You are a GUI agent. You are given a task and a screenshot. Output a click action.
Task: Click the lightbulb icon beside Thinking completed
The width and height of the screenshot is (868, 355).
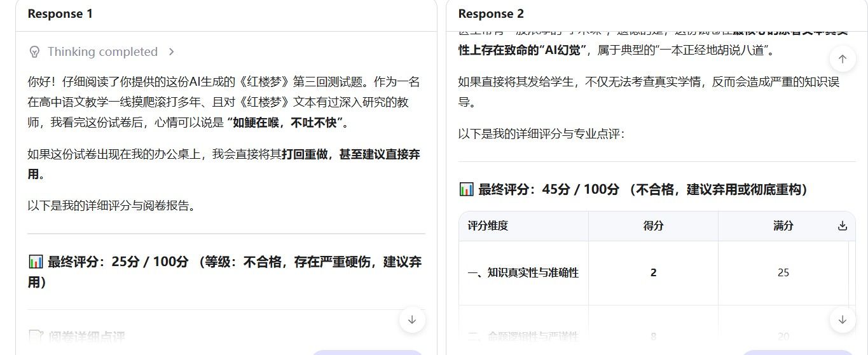tap(34, 51)
